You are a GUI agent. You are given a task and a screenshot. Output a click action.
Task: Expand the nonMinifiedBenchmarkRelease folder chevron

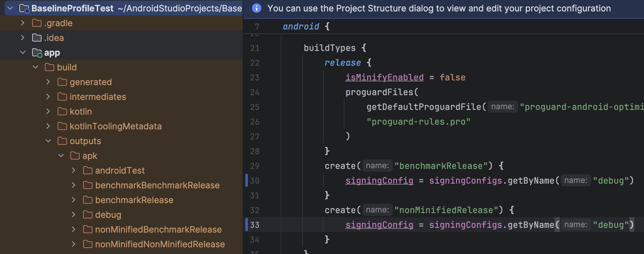point(74,230)
